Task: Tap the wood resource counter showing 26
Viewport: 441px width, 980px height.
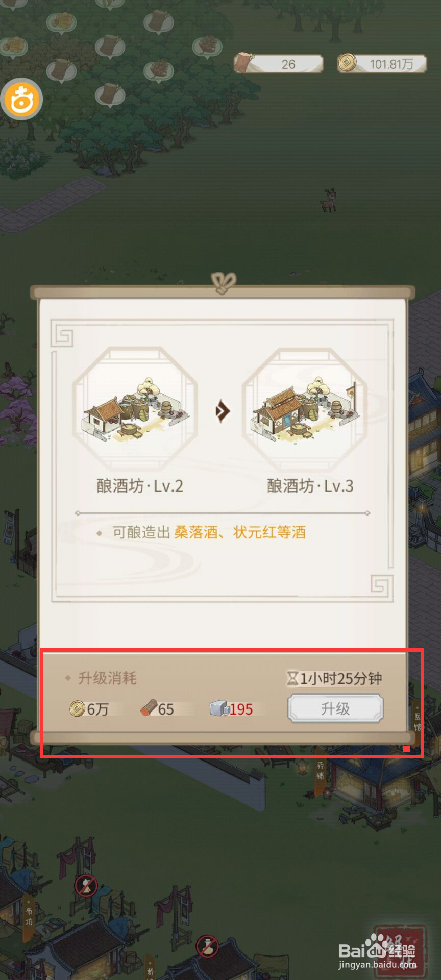Action: click(x=279, y=63)
